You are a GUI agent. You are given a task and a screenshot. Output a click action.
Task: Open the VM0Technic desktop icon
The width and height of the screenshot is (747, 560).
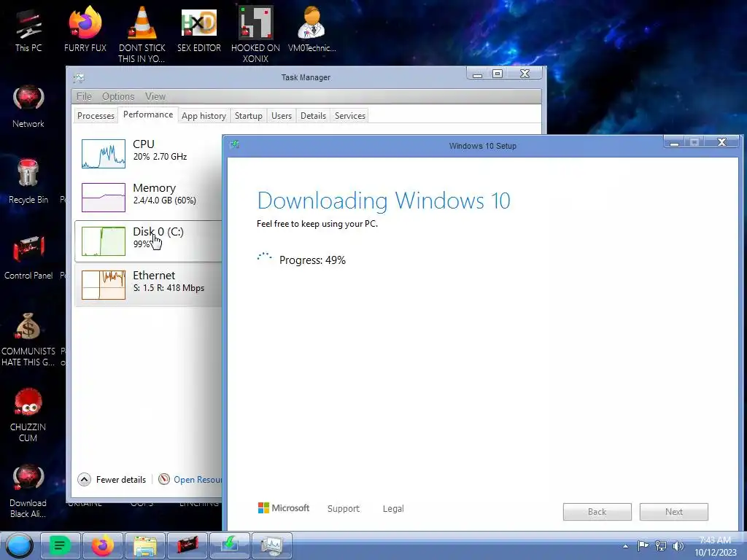point(311,29)
